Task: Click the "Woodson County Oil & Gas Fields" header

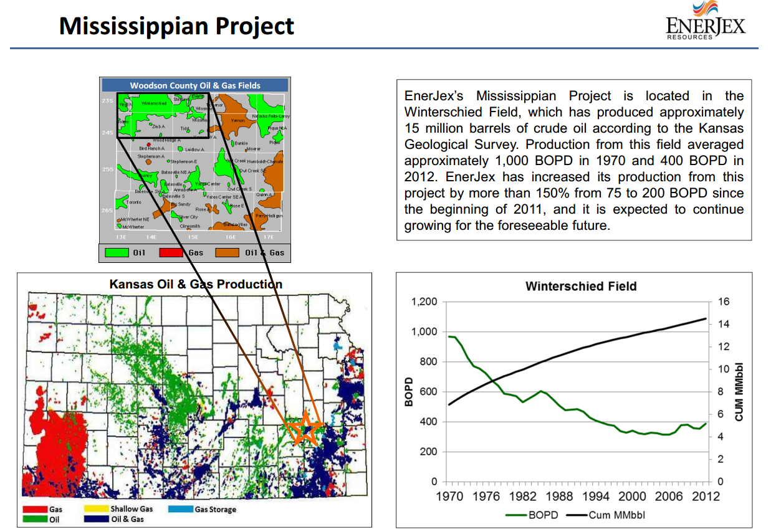Action: (195, 85)
